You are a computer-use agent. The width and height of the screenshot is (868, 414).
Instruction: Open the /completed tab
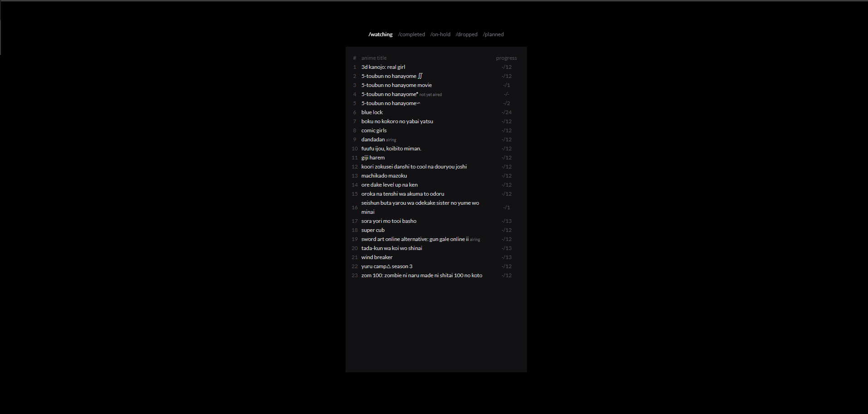(411, 34)
